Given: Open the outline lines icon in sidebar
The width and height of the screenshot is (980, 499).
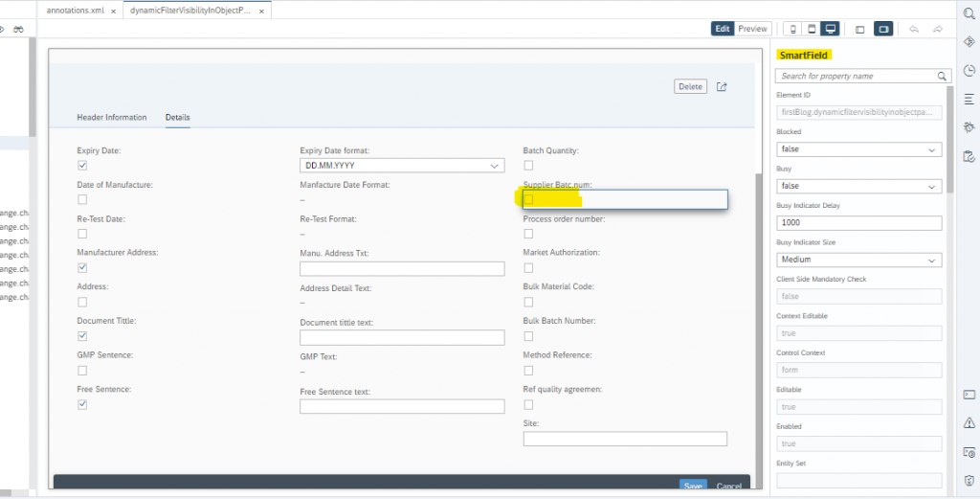Looking at the screenshot, I should 969,100.
